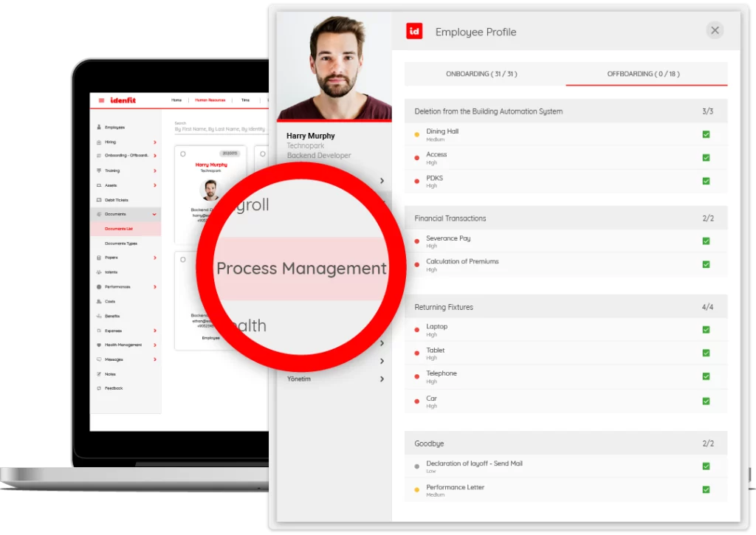Collapse the Documents sidebar section

click(x=154, y=214)
